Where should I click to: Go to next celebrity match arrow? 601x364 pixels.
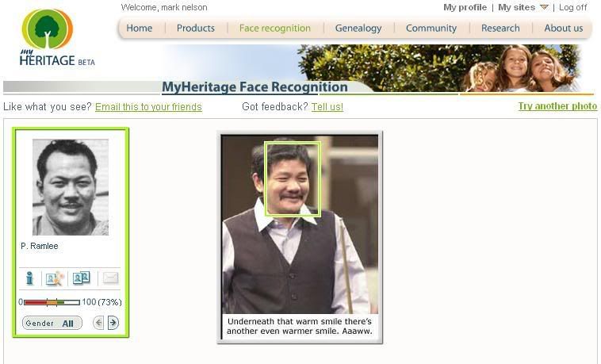[113, 323]
